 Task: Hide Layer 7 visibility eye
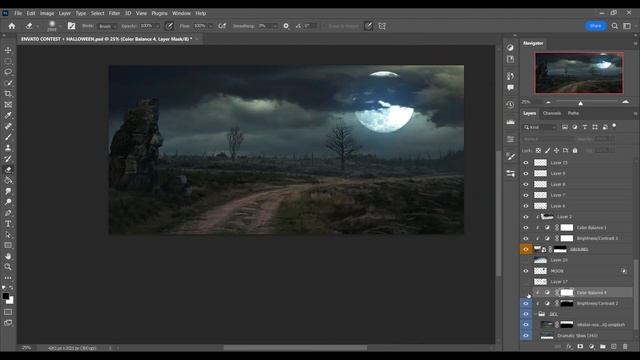click(526, 195)
